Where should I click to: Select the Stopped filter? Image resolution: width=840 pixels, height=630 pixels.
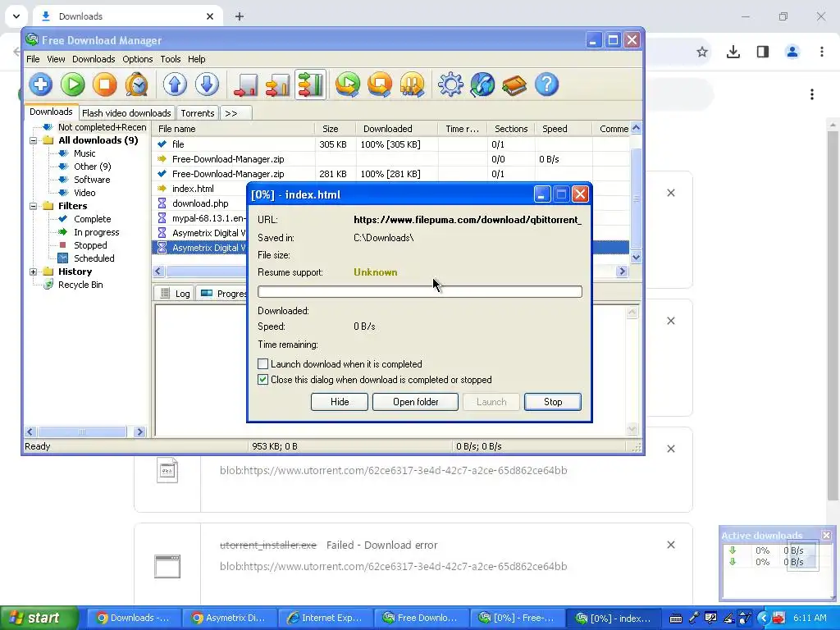pos(90,245)
